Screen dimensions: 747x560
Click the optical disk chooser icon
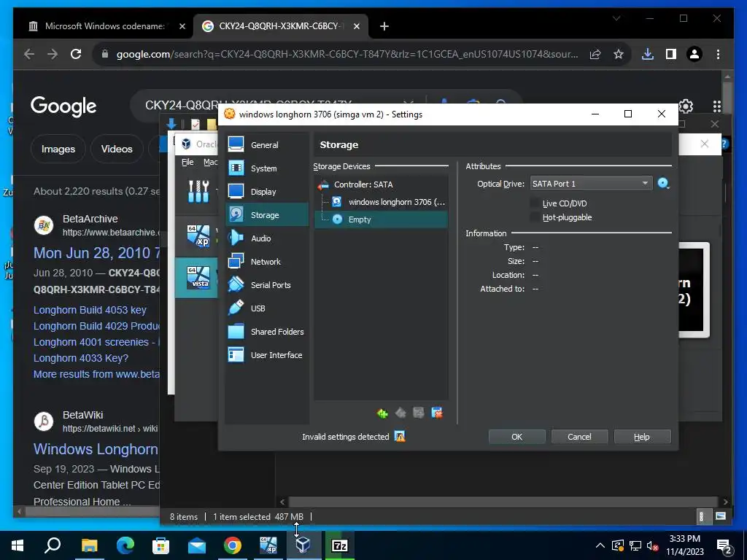pyautogui.click(x=663, y=183)
